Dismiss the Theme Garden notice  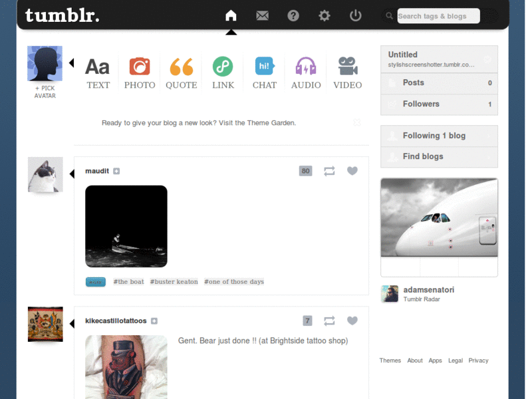(356, 122)
